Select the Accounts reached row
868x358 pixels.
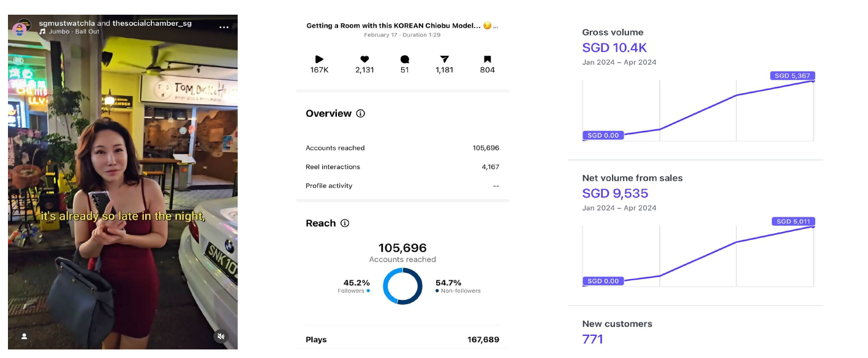402,148
